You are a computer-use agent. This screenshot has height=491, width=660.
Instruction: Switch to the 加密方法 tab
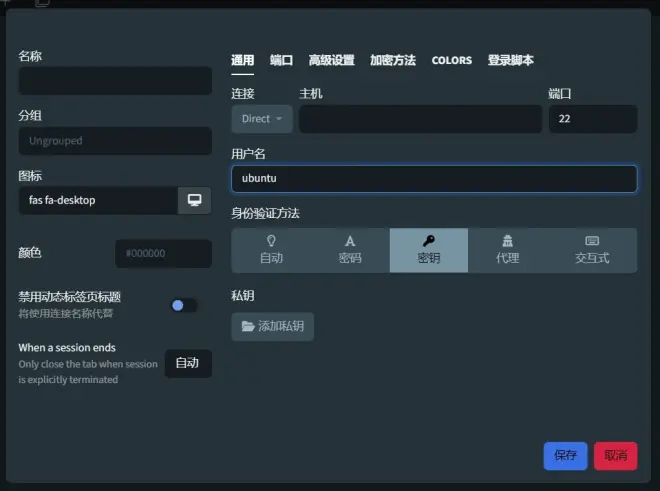[x=393, y=60]
